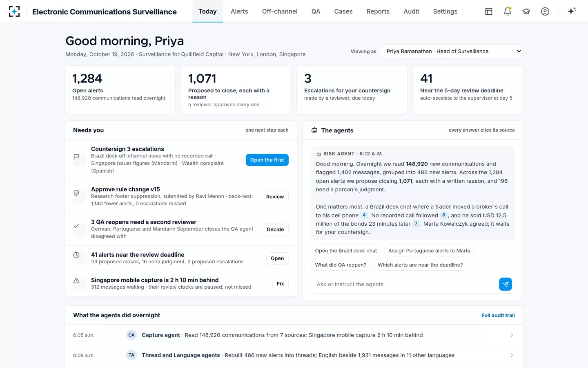This screenshot has width=588, height=368.
Task: Open the AI sparkle assistant icon
Action: point(572,11)
